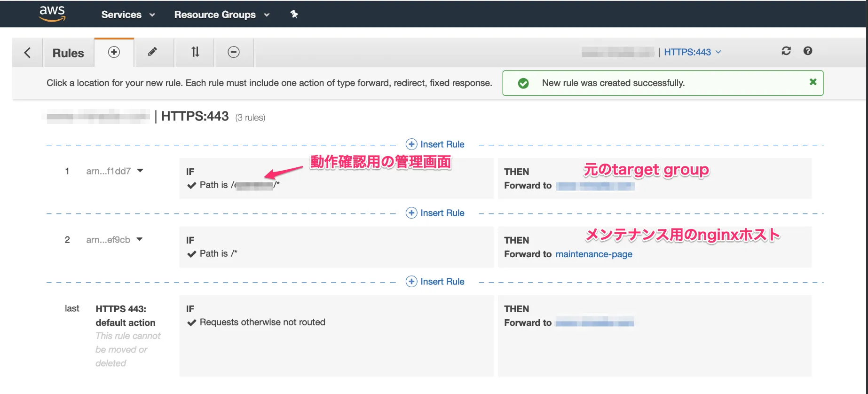Image resolution: width=868 pixels, height=394 pixels.
Task: Click Insert Rule above the default action
Action: (435, 282)
